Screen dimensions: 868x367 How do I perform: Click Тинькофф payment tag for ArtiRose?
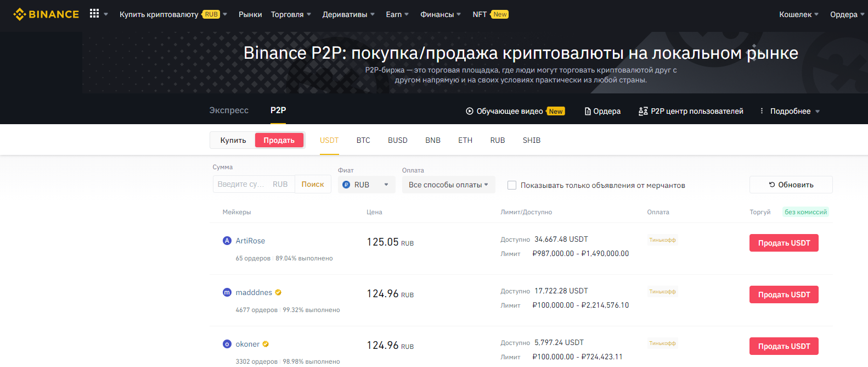[x=662, y=240]
